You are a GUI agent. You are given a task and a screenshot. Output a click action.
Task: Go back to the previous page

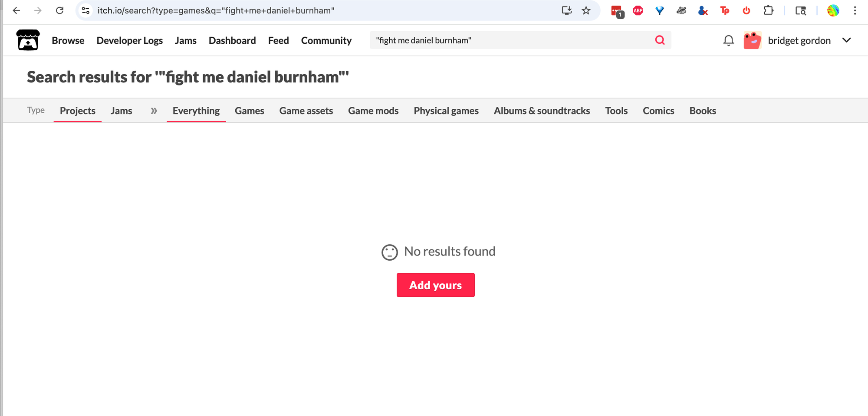pyautogui.click(x=16, y=10)
